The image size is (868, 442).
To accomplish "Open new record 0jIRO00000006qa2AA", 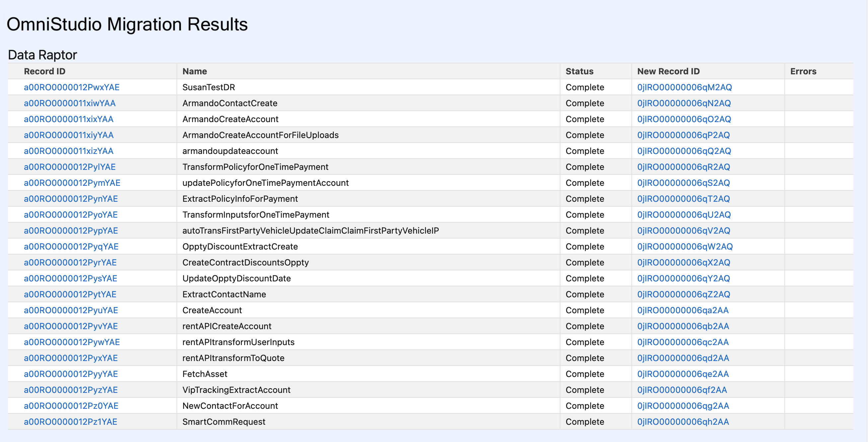I will pos(683,310).
